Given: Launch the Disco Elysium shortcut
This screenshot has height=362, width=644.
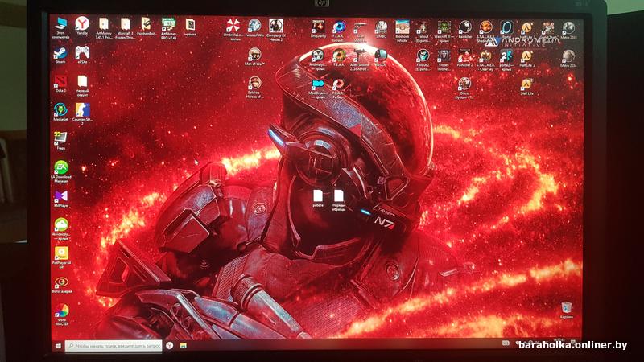Looking at the screenshot, I should coord(464,87).
